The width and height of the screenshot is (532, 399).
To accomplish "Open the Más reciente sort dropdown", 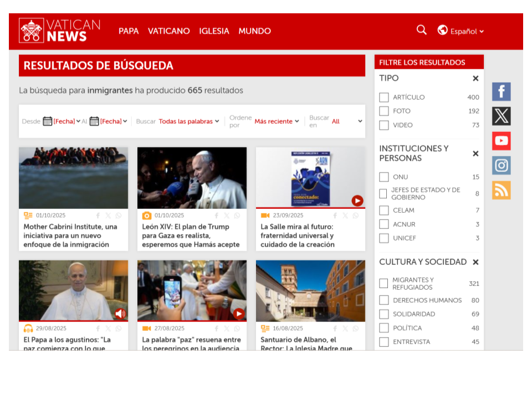I will click(x=277, y=121).
